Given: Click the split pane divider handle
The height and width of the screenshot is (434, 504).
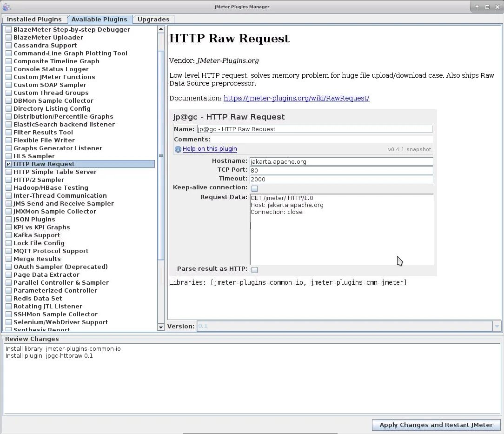Looking at the screenshot, I should tap(166, 178).
